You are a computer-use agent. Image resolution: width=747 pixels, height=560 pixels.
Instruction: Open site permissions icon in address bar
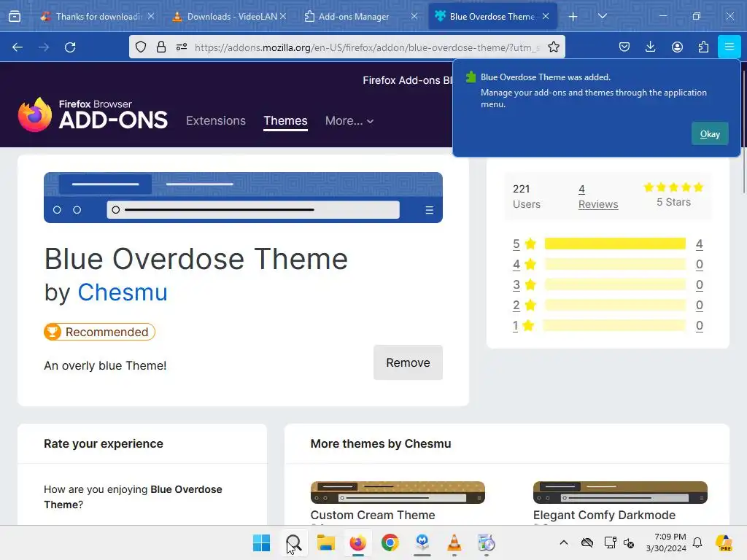[x=182, y=47]
